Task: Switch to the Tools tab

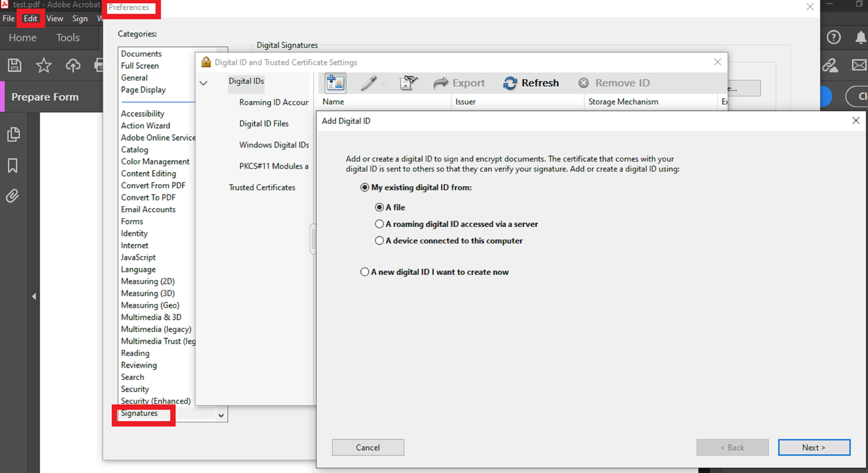Action: tap(68, 37)
